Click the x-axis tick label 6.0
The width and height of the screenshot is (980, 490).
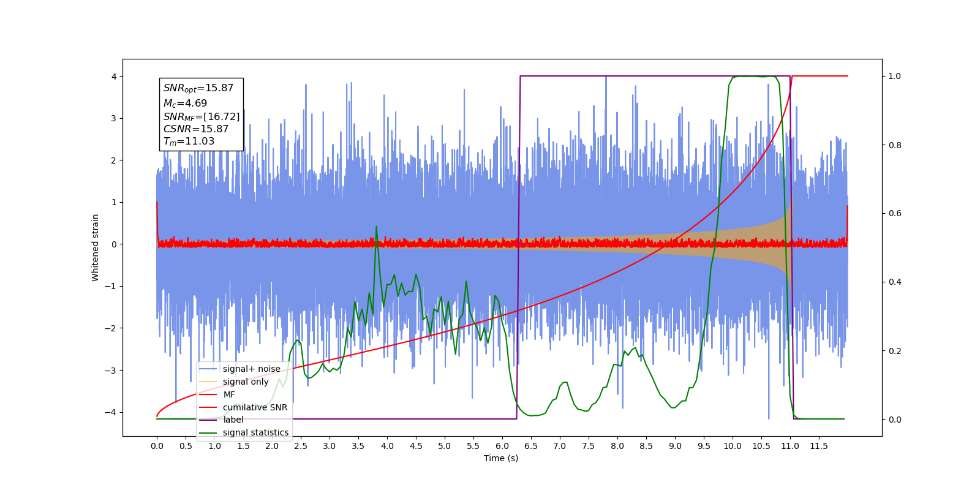pyautogui.click(x=502, y=446)
